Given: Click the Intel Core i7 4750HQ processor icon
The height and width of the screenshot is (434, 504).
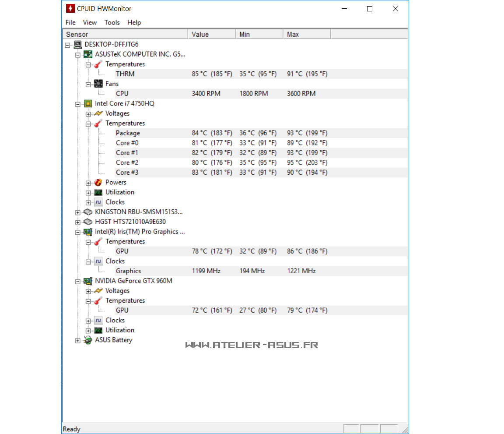Looking at the screenshot, I should click(88, 104).
